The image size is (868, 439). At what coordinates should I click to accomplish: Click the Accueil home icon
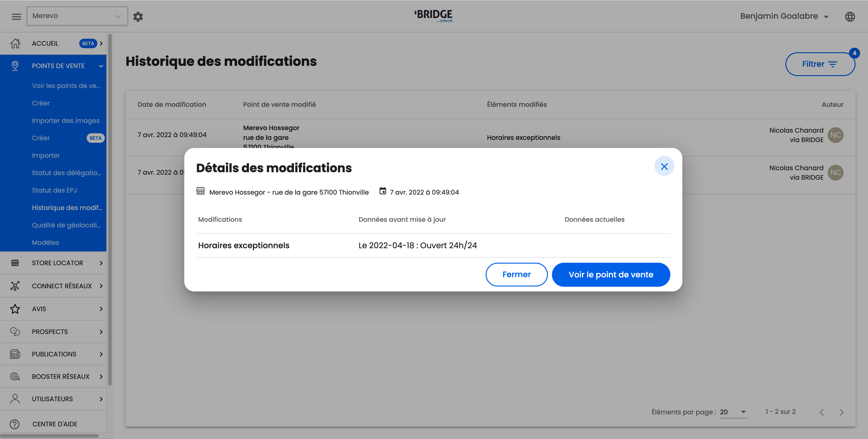(15, 43)
